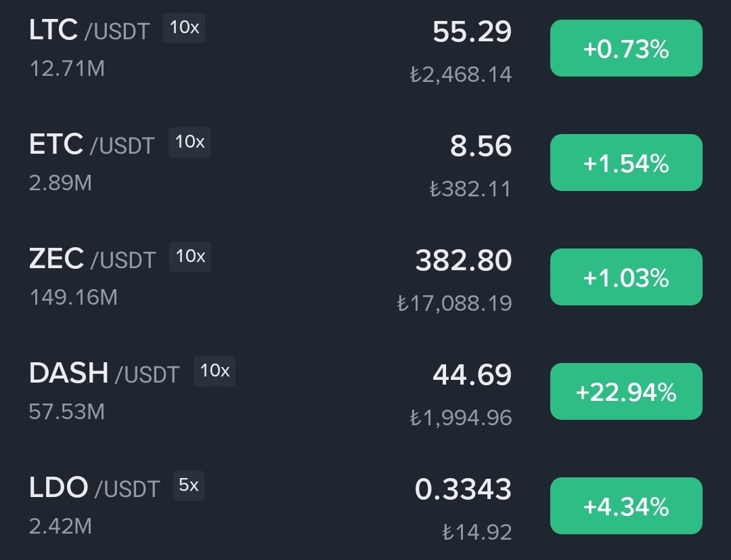This screenshot has width=731, height=560.
Task: Open the DASH/USDT trading pair
Action: 104,374
